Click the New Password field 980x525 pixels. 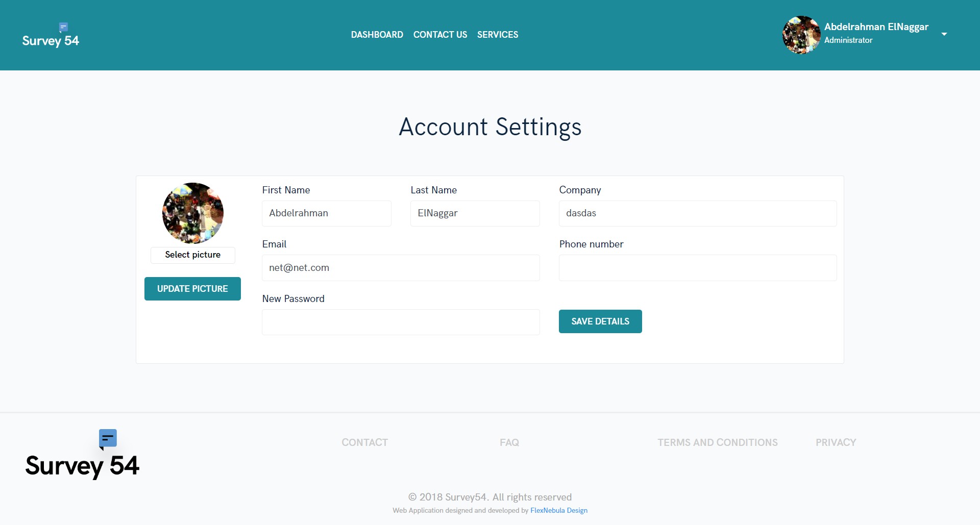[400, 322]
